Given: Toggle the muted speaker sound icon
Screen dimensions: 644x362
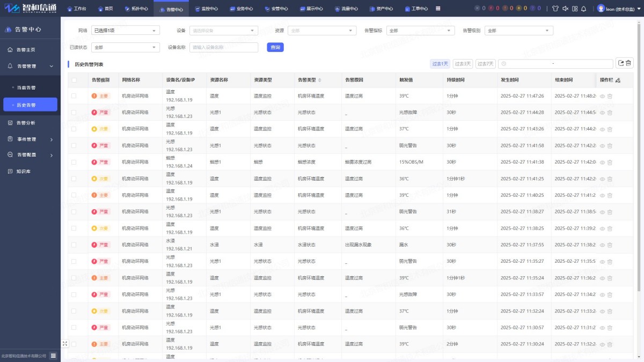Looking at the screenshot, I should tap(565, 9).
